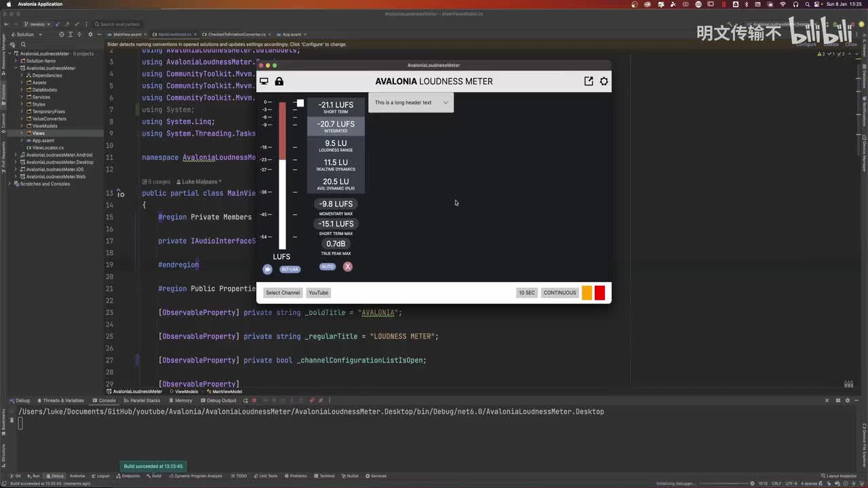Expand the DataModels folder
The height and width of the screenshot is (488, 868).
coord(22,90)
